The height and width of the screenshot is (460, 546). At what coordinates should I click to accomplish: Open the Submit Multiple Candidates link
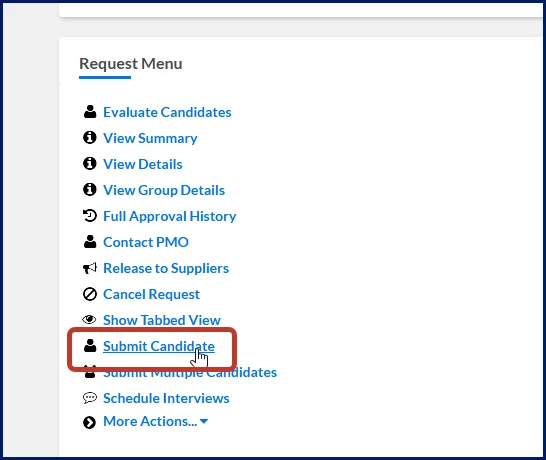click(x=190, y=373)
